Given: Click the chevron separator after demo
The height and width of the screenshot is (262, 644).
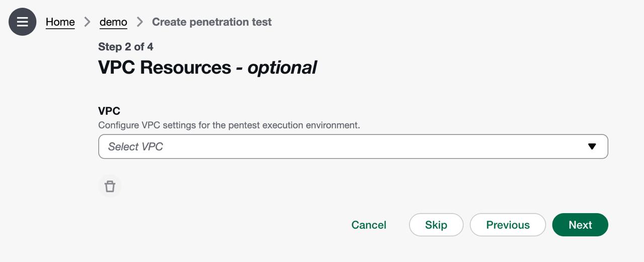Looking at the screenshot, I should click(x=140, y=22).
